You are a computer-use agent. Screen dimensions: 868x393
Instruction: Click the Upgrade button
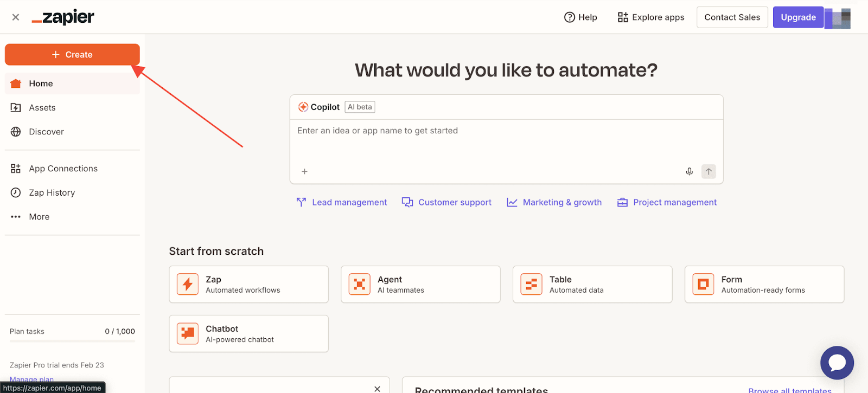[x=797, y=17]
